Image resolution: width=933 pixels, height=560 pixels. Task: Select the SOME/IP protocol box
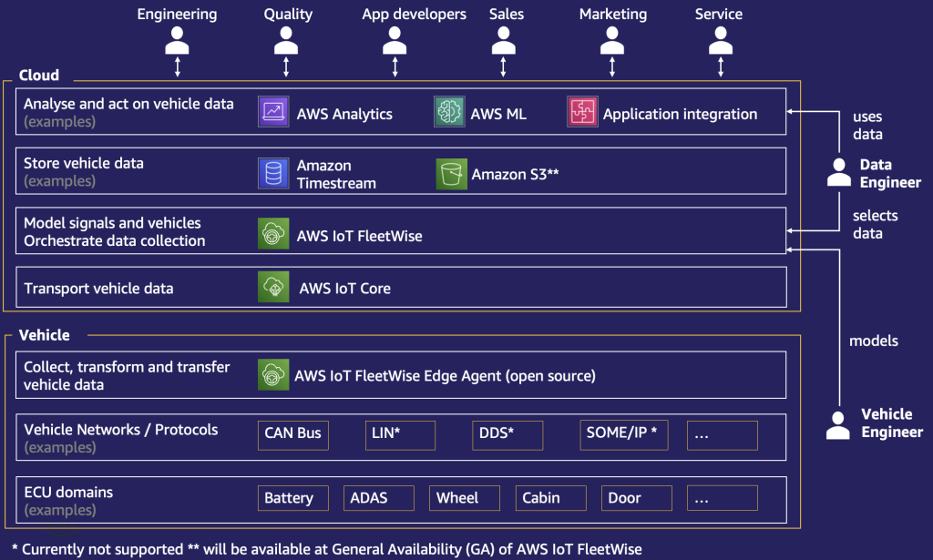tap(623, 434)
